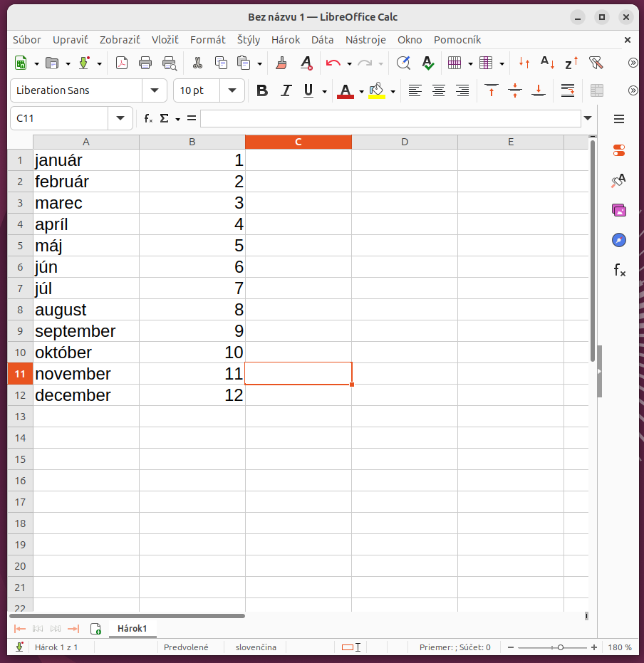Viewport: 644px width, 663px height.
Task: Select row 11 header
Action: pyautogui.click(x=20, y=374)
